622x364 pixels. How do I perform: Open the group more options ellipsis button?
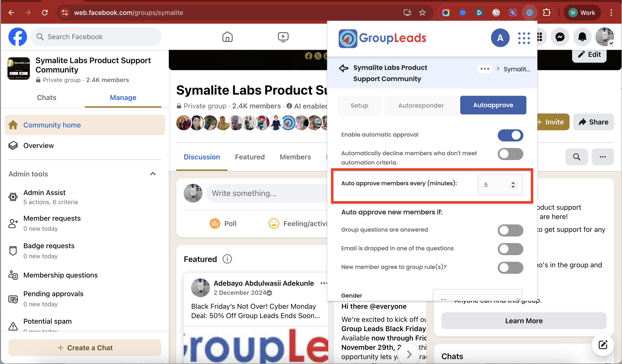(x=603, y=157)
